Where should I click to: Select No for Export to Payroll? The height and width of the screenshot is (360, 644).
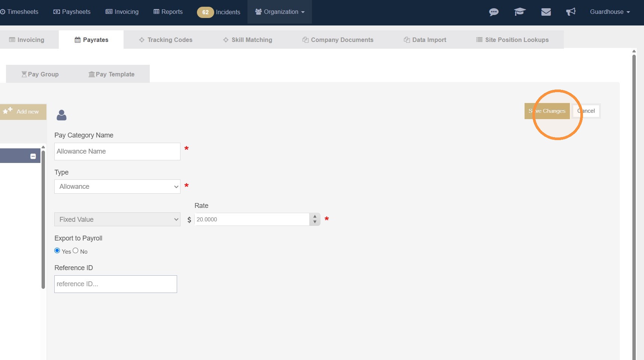pyautogui.click(x=76, y=251)
